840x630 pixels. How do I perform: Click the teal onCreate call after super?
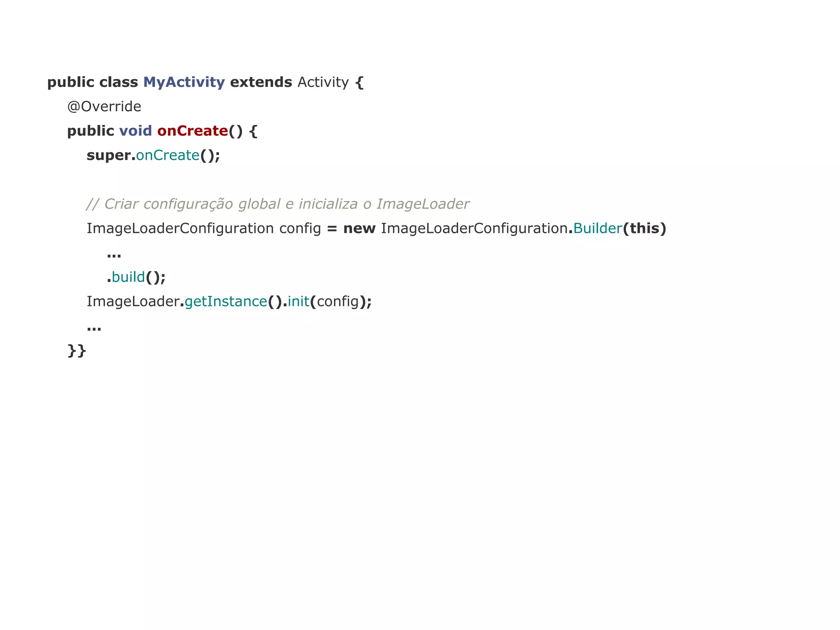[x=168, y=155]
